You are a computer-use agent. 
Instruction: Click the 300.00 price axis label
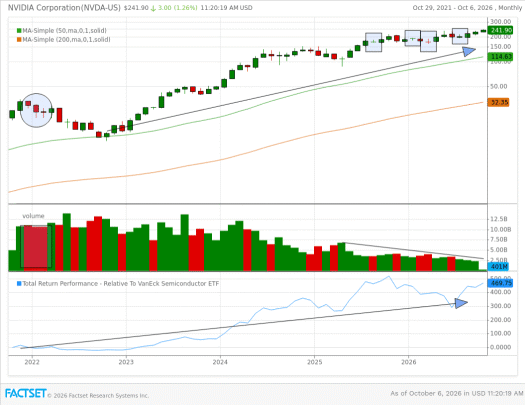pos(501,22)
